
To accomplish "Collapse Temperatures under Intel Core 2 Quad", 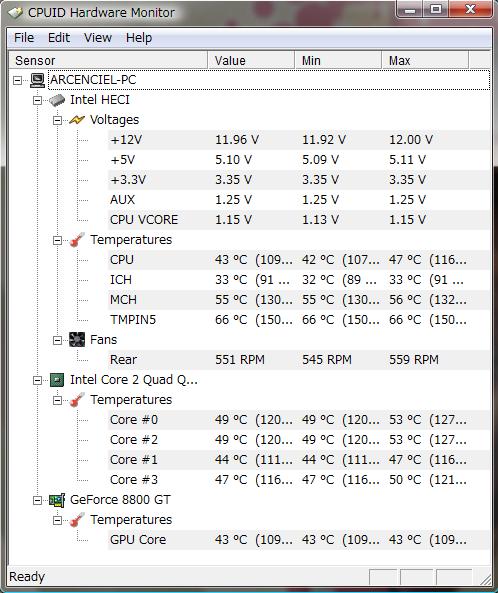I will pyautogui.click(x=57, y=400).
